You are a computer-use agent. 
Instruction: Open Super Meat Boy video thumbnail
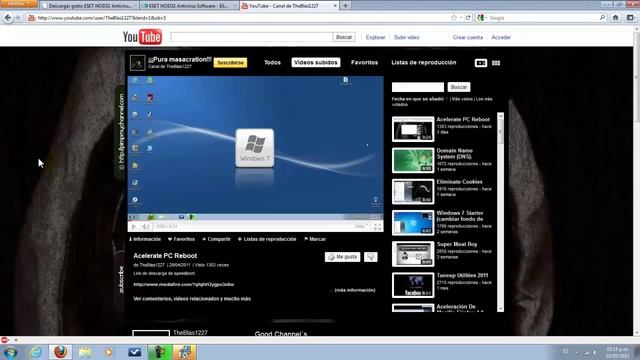coord(413,254)
